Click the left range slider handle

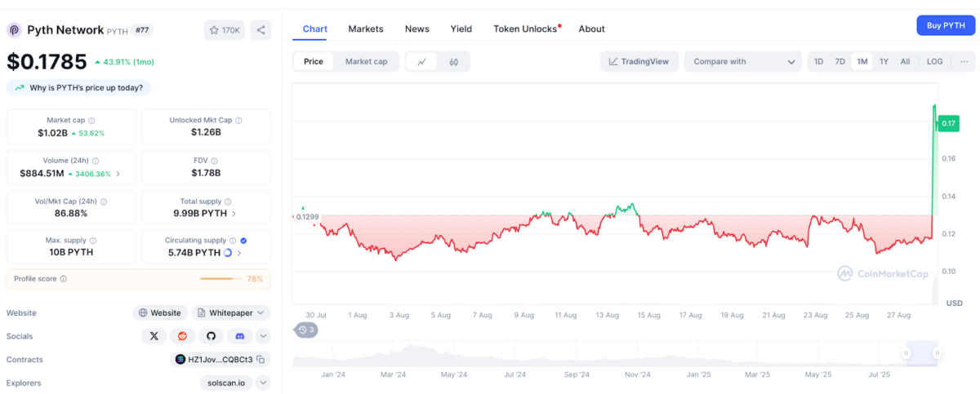906,353
